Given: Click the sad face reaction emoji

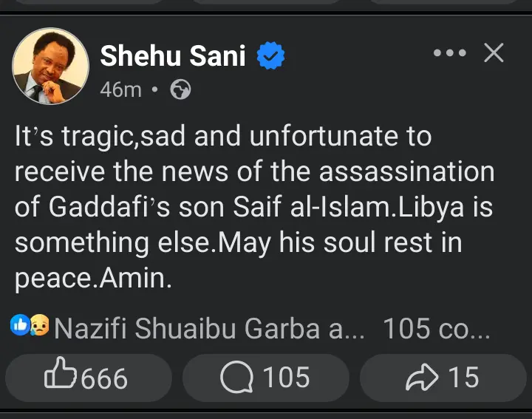Looking at the screenshot, I should pyautogui.click(x=38, y=326).
